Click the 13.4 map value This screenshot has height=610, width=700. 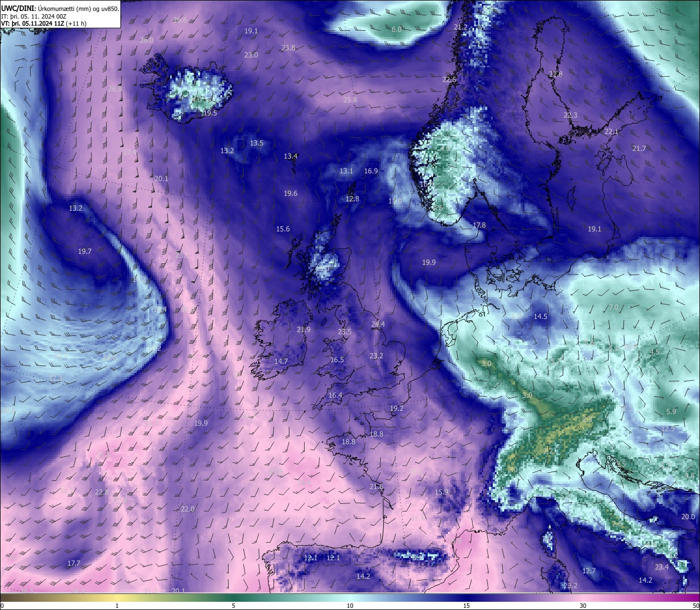(x=290, y=156)
